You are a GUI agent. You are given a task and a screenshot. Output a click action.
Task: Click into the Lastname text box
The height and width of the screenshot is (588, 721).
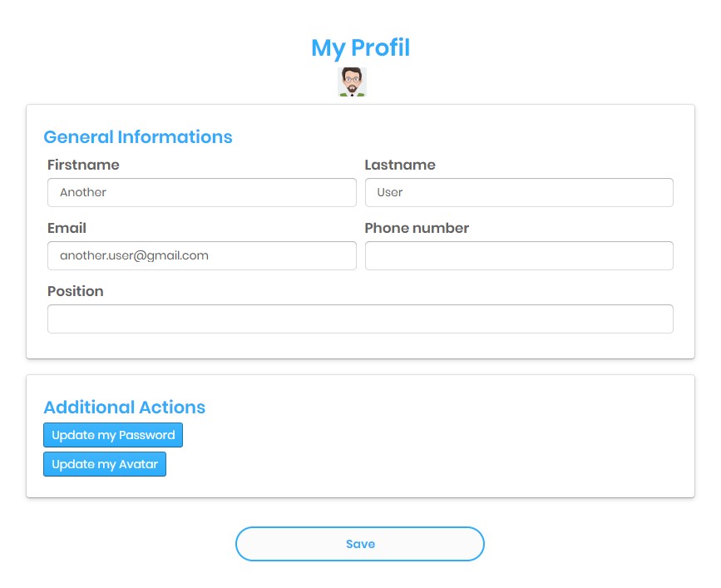click(518, 192)
